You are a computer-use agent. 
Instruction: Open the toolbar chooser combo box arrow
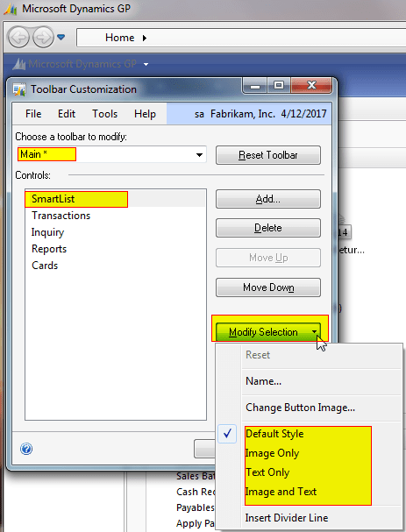tap(200, 155)
